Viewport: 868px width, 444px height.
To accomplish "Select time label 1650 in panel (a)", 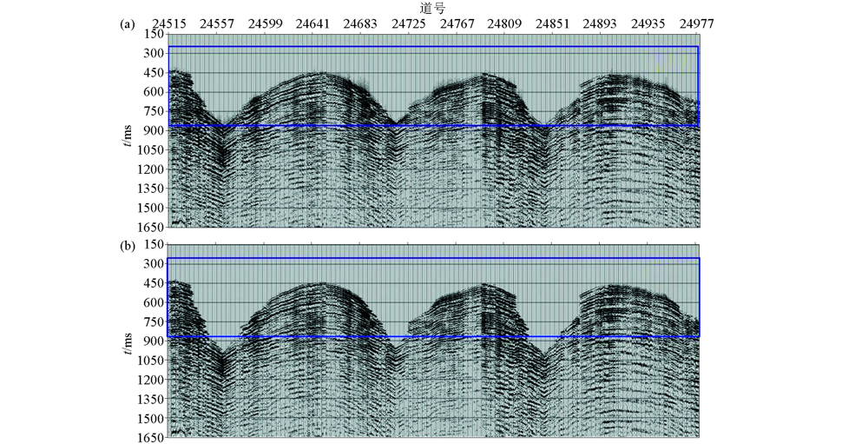I will click(150, 228).
